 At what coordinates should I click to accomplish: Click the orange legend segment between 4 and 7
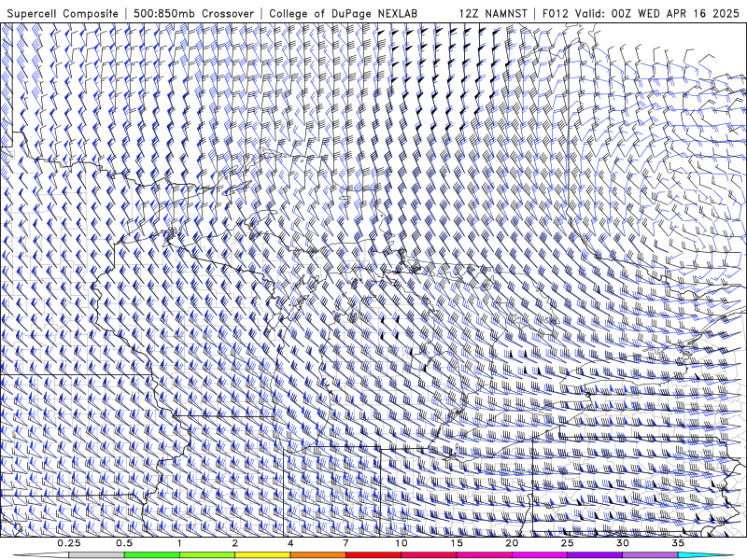(x=317, y=555)
